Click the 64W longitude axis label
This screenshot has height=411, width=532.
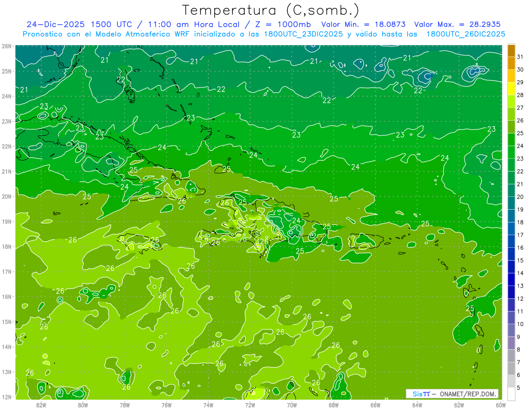click(417, 405)
